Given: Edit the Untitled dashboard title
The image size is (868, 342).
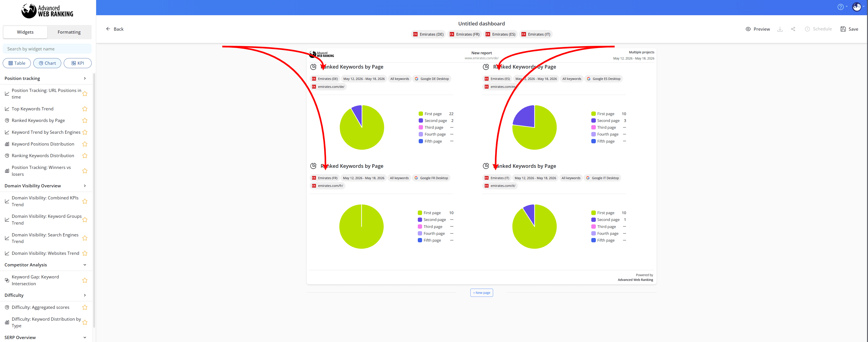Looking at the screenshot, I should click(x=482, y=24).
